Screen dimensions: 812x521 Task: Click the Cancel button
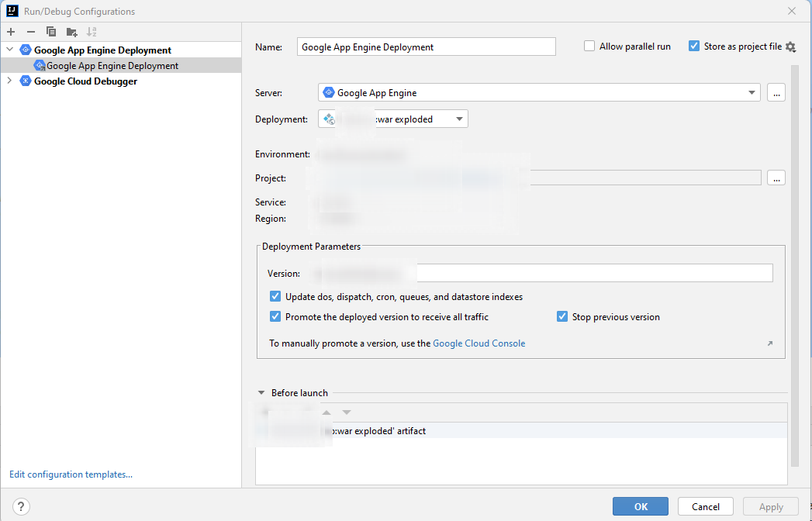[x=705, y=506]
